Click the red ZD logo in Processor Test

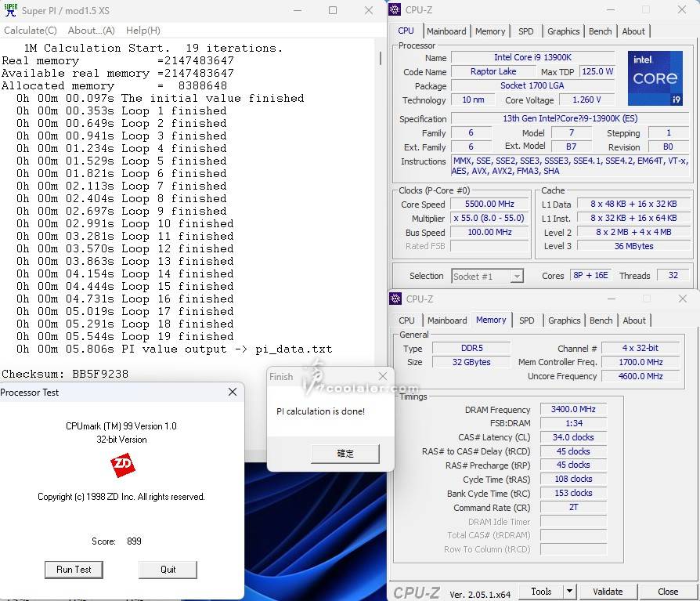point(123,466)
